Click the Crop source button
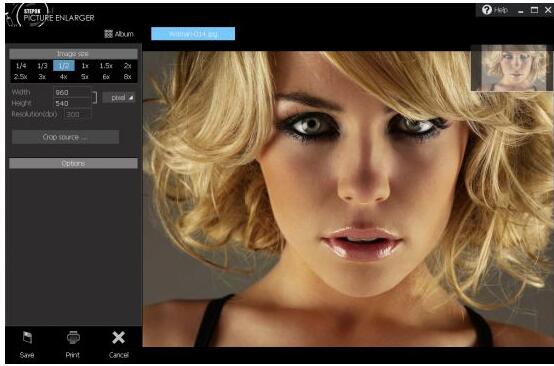 65,137
